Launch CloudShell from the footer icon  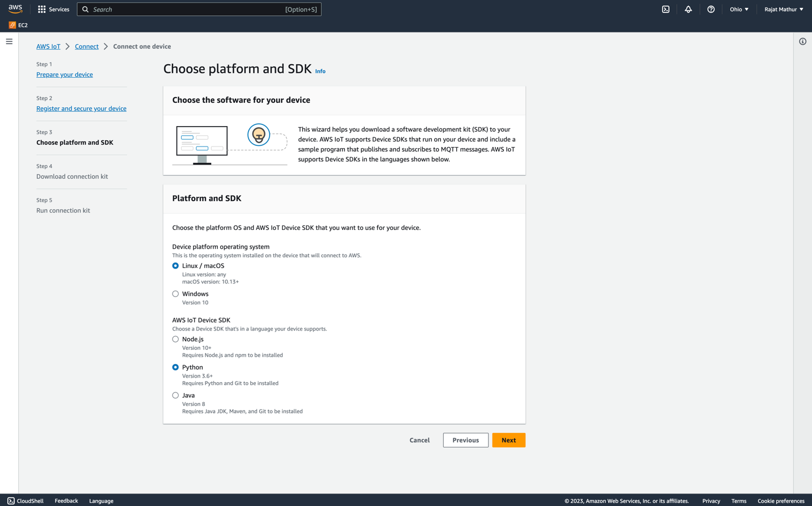click(9, 501)
